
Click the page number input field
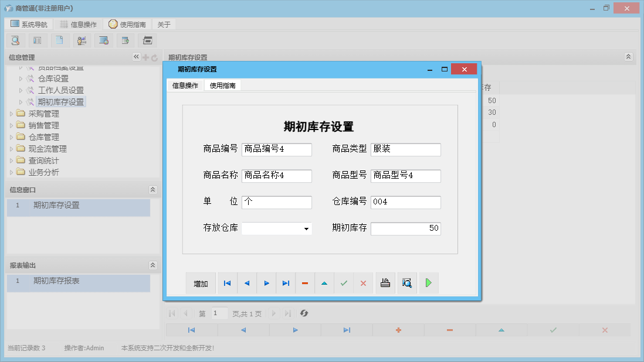coord(219,313)
